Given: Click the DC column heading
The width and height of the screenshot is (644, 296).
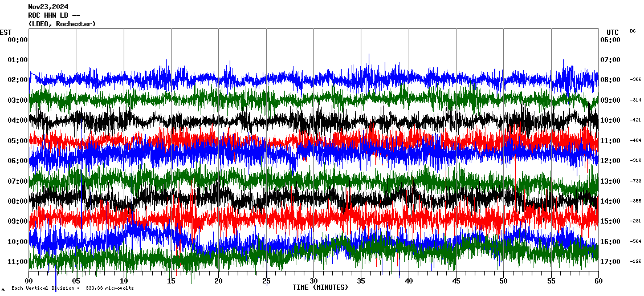Looking at the screenshot, I should coord(633,31).
